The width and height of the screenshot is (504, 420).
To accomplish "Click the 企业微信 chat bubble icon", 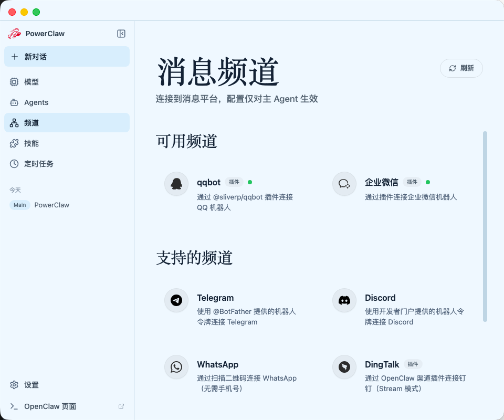I will pyautogui.click(x=344, y=184).
